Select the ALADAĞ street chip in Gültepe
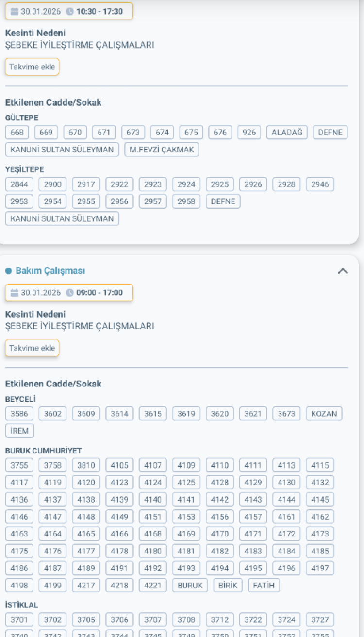This screenshot has height=637, width=364. tap(287, 133)
